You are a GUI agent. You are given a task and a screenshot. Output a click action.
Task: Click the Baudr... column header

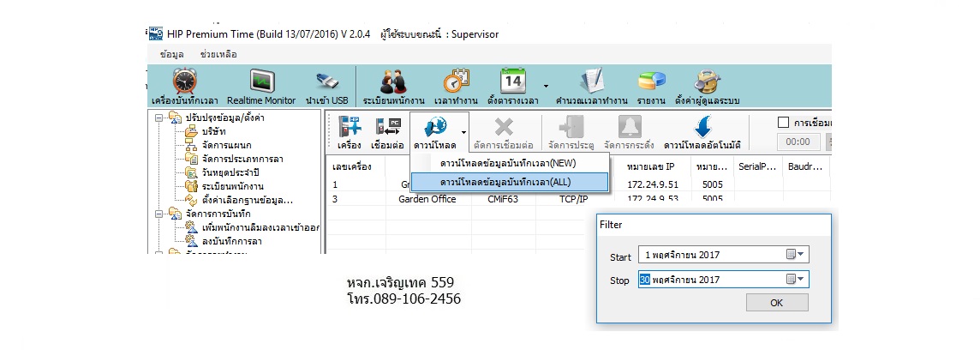tap(806, 167)
